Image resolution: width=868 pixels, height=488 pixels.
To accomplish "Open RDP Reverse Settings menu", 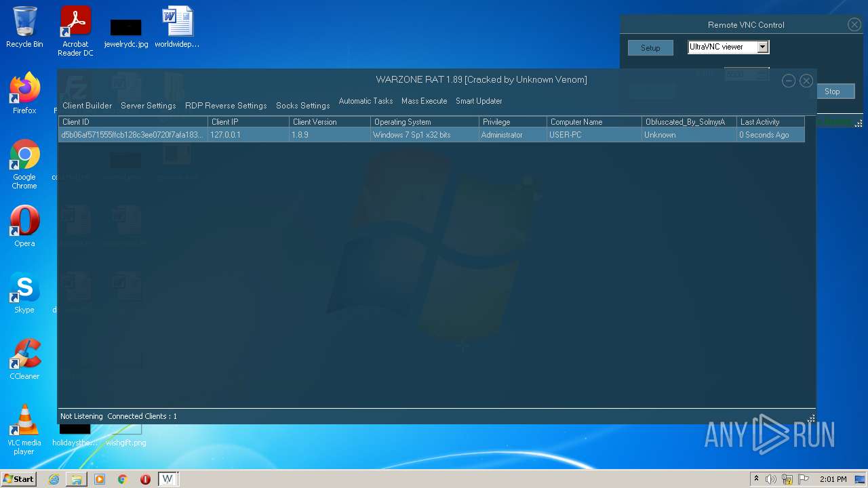I will coord(226,106).
